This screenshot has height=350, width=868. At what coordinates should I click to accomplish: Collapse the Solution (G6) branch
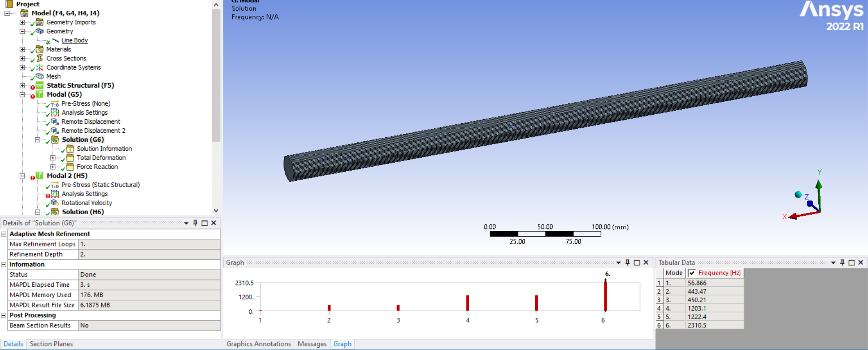[38, 140]
